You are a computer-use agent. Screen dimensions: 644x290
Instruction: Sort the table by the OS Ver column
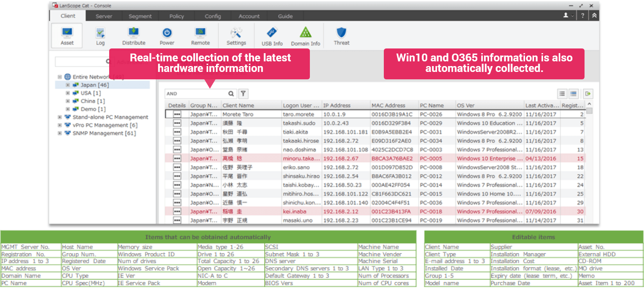[489, 106]
